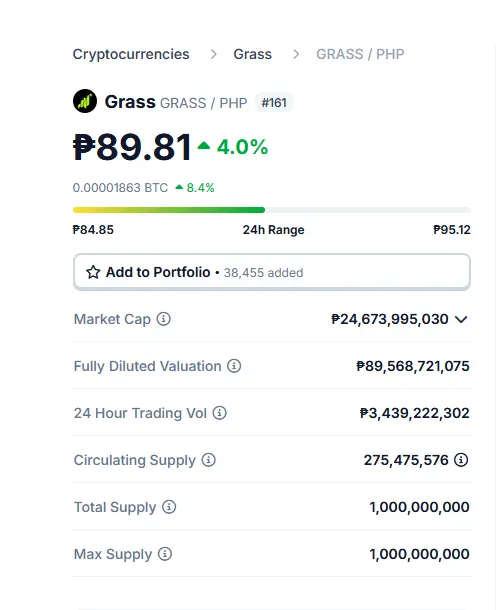504x610 pixels.
Task: Open the info icon beside Circulating Supply label
Action: pos(208,460)
